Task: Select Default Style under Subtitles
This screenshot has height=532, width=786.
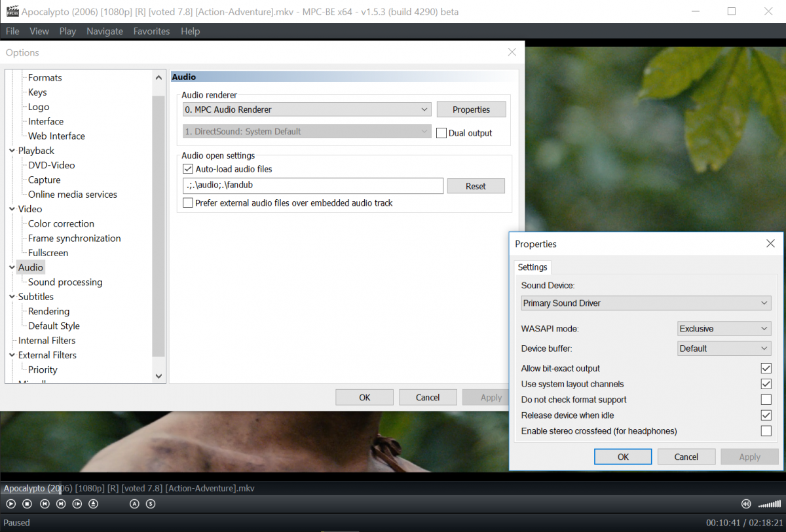Action: (54, 326)
